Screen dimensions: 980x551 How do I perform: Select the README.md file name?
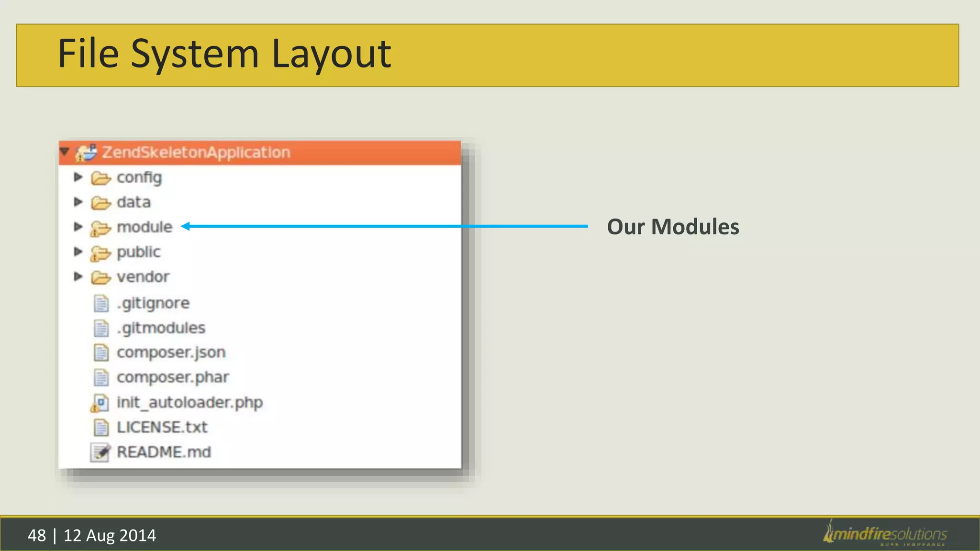[164, 452]
